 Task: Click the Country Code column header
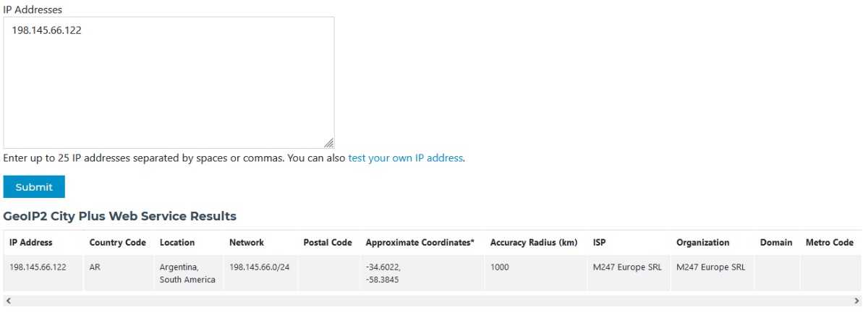[x=117, y=243]
